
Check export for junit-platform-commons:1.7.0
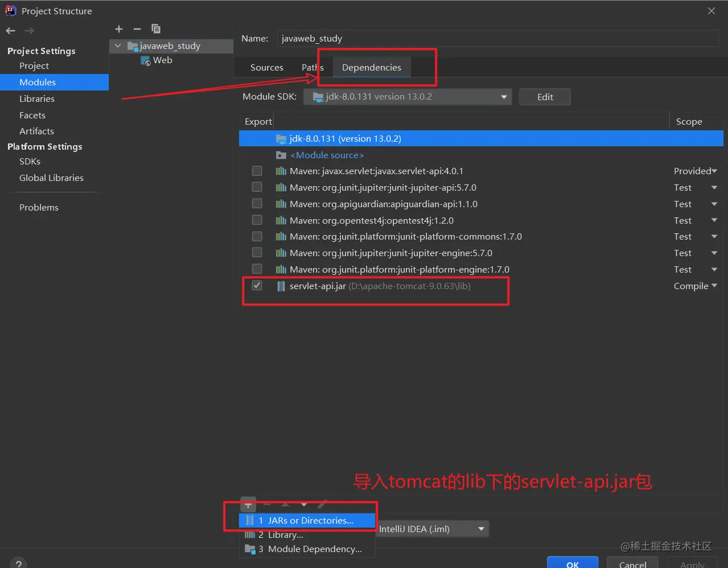click(x=257, y=236)
